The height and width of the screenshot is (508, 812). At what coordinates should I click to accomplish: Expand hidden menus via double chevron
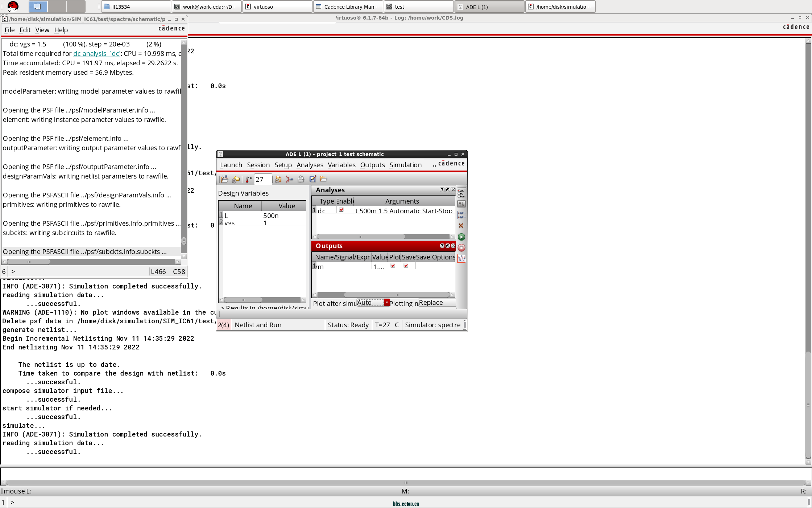[434, 166]
